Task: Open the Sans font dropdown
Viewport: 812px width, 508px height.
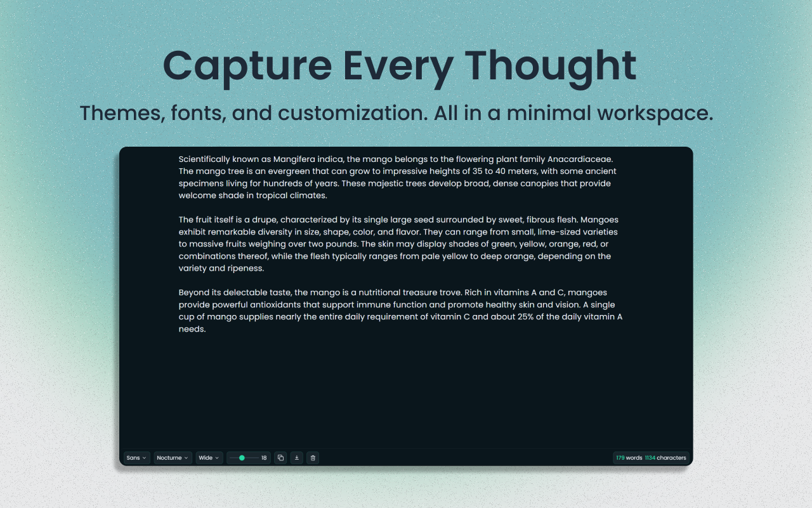Action: (x=136, y=458)
